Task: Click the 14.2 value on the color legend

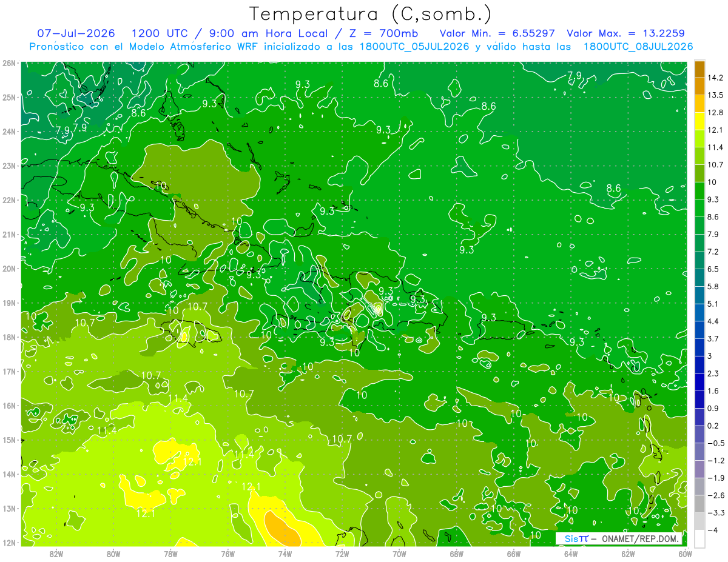Action: [x=715, y=78]
